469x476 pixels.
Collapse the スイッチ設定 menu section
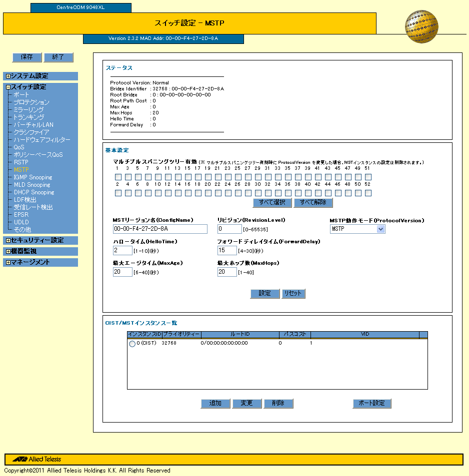click(x=8, y=87)
